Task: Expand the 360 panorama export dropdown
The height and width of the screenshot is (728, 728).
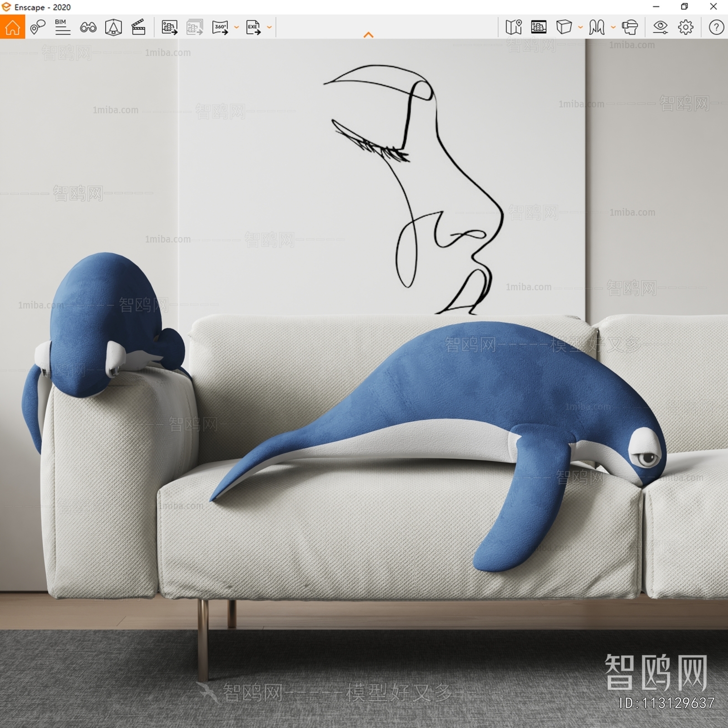Action: 237,27
